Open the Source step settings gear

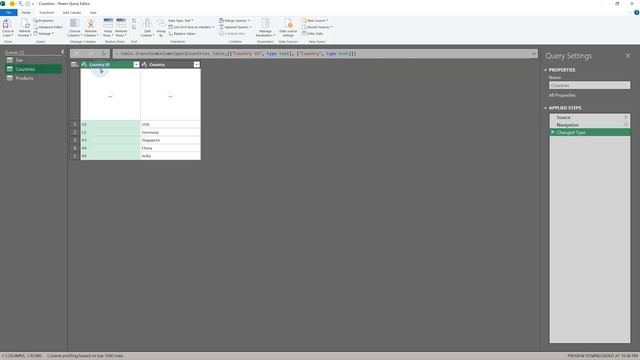[x=626, y=117]
